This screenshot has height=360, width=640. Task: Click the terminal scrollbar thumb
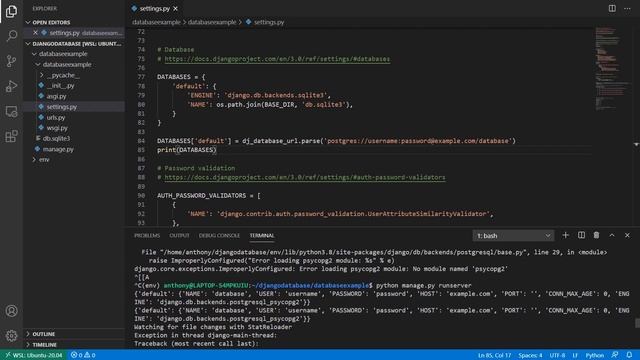coord(637,322)
